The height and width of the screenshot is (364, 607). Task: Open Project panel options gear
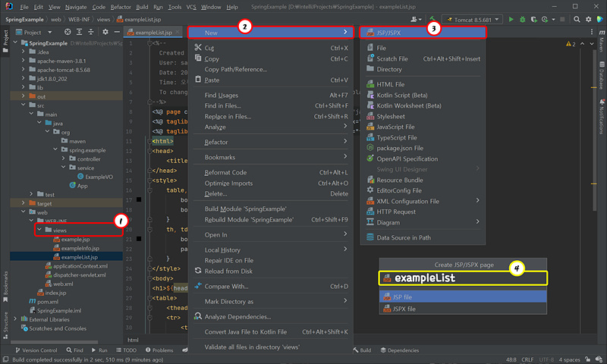[x=105, y=32]
